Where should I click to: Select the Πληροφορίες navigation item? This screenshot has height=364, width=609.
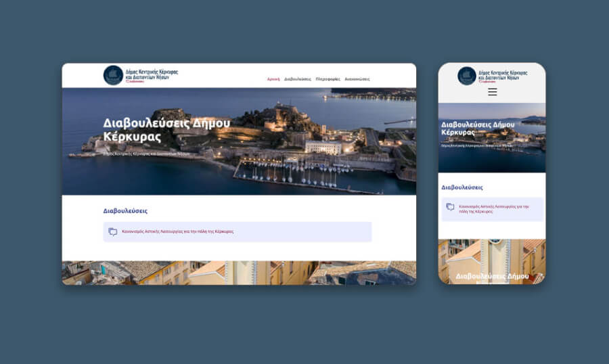[328, 79]
